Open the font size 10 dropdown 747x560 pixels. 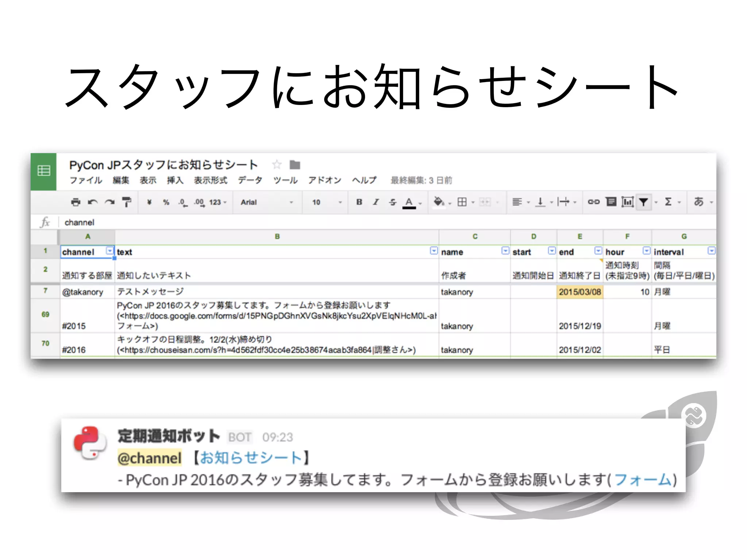pyautogui.click(x=327, y=202)
